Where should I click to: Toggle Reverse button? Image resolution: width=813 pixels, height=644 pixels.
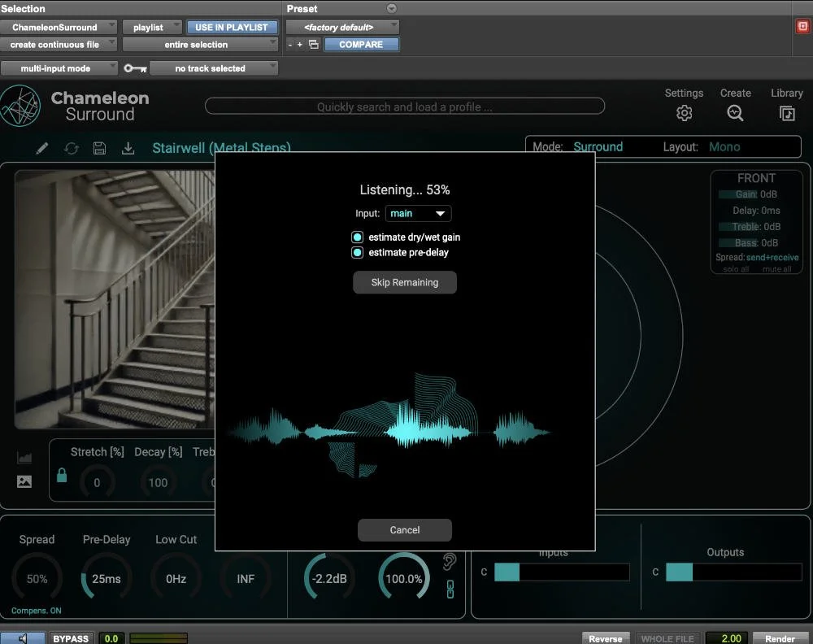pos(606,638)
